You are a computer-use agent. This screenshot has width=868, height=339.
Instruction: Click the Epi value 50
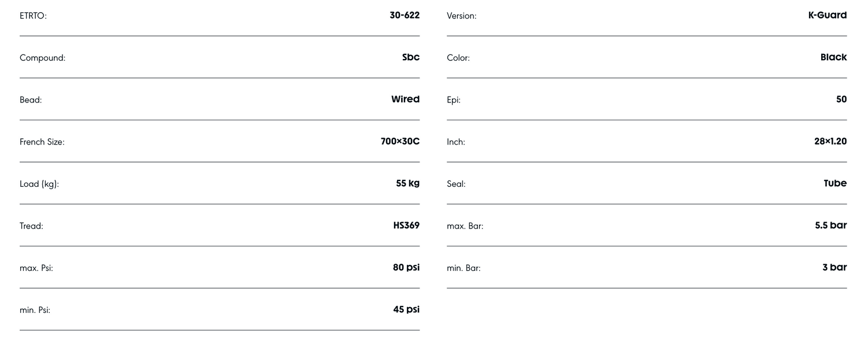(841, 100)
